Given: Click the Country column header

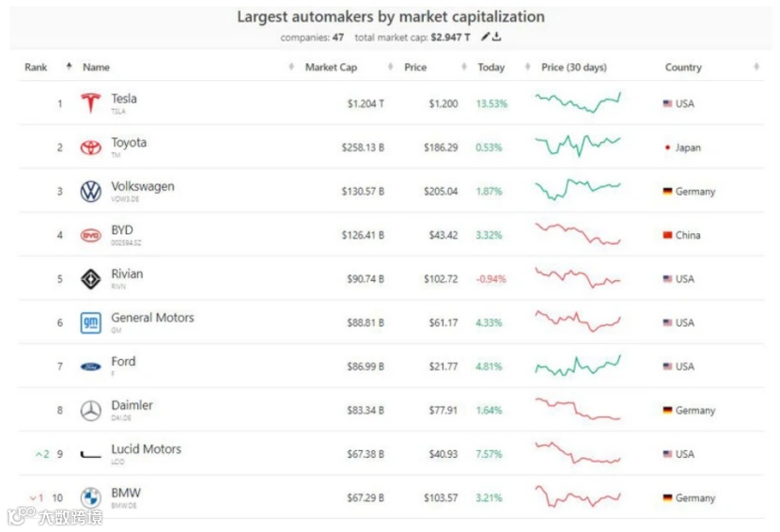Looking at the screenshot, I should pos(683,68).
